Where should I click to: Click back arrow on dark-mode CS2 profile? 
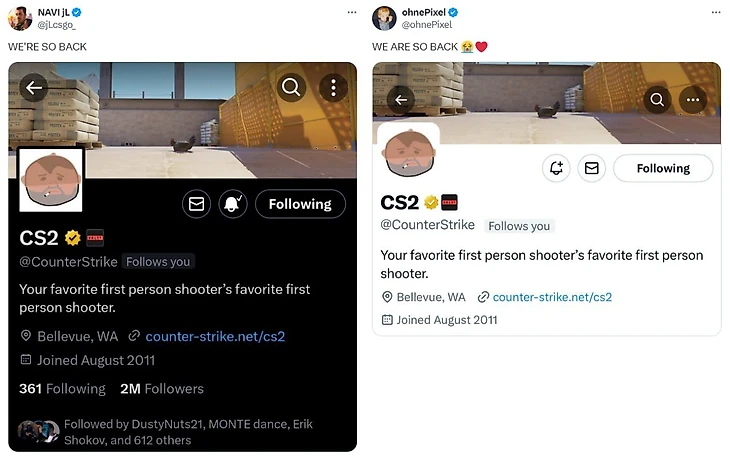(34, 88)
